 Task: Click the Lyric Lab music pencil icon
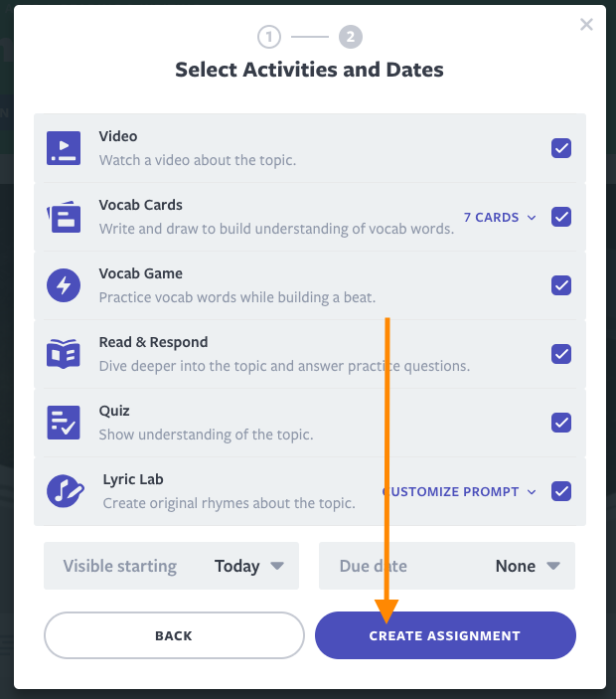pyautogui.click(x=66, y=491)
